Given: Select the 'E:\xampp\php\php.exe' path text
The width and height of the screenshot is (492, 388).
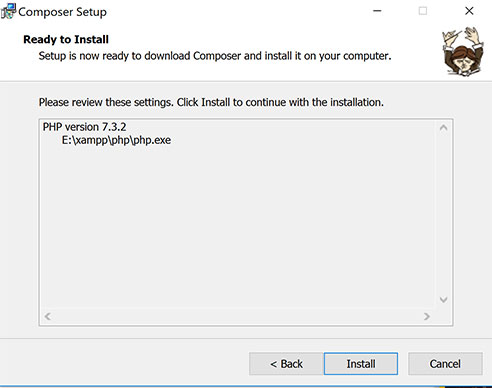Looking at the screenshot, I should (x=116, y=140).
